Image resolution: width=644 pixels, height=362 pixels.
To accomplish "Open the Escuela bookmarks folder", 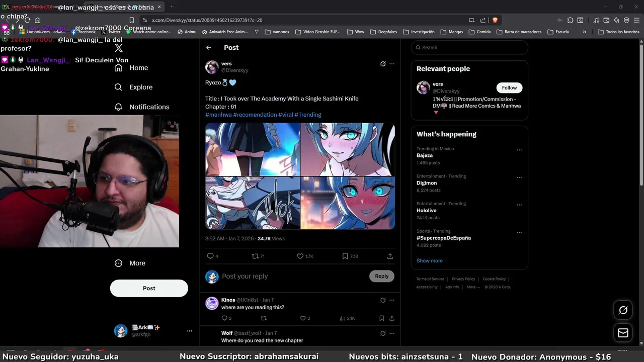I will [558, 32].
